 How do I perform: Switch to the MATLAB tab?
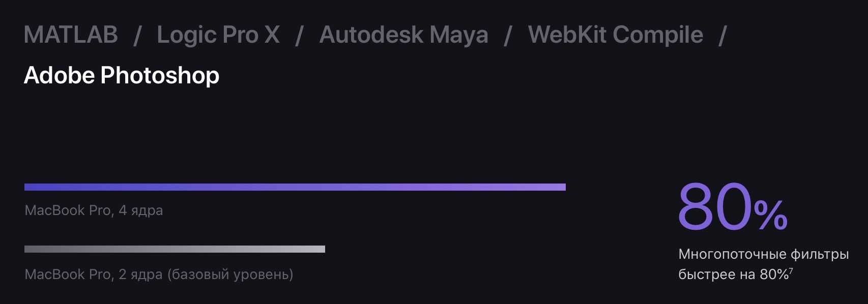[x=71, y=35]
